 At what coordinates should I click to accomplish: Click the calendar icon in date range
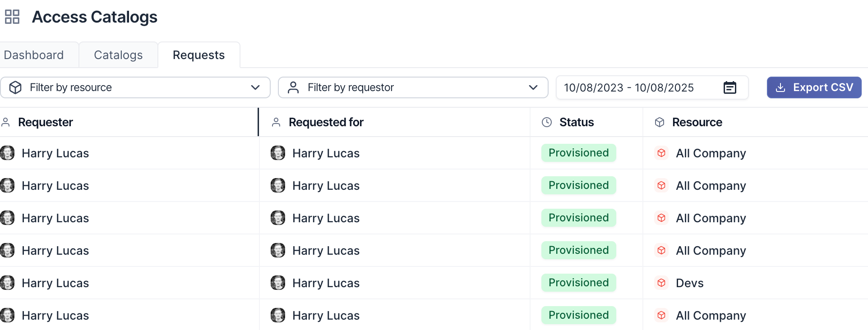[x=729, y=87]
